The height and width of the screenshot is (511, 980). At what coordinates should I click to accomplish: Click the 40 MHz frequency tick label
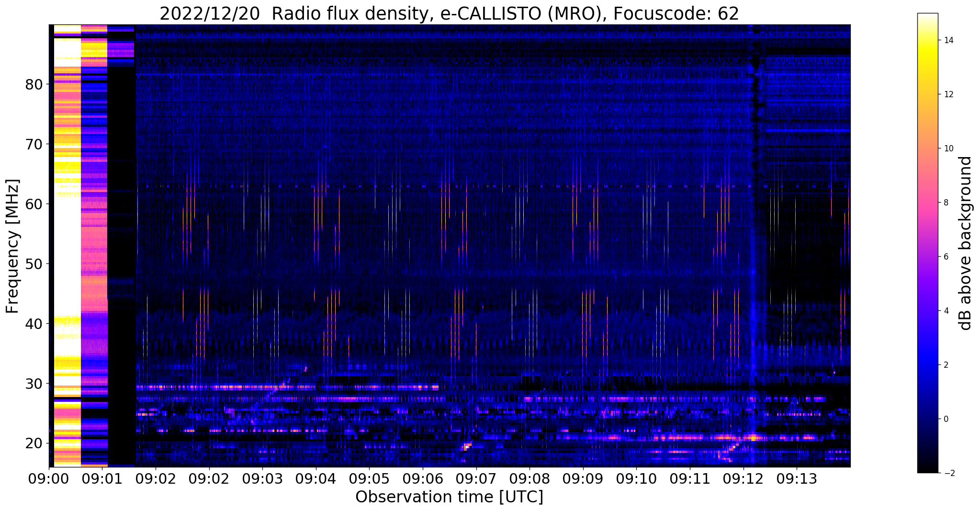click(34, 324)
